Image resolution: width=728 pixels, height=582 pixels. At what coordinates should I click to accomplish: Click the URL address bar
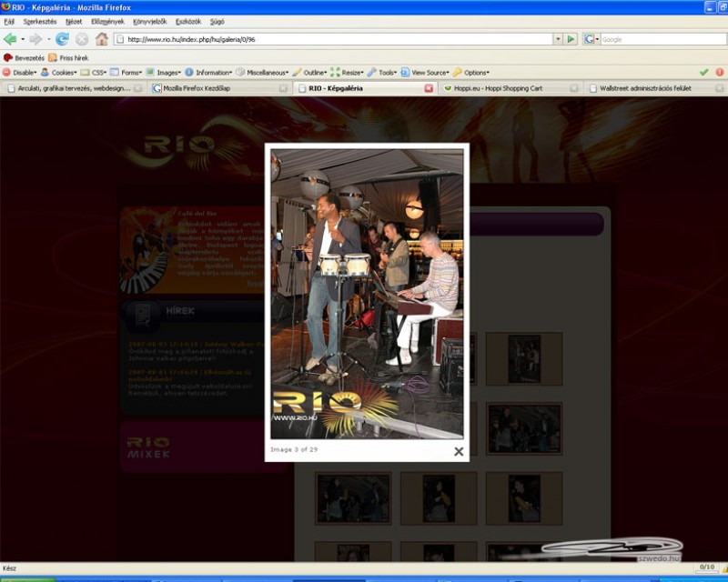pyautogui.click(x=337, y=39)
